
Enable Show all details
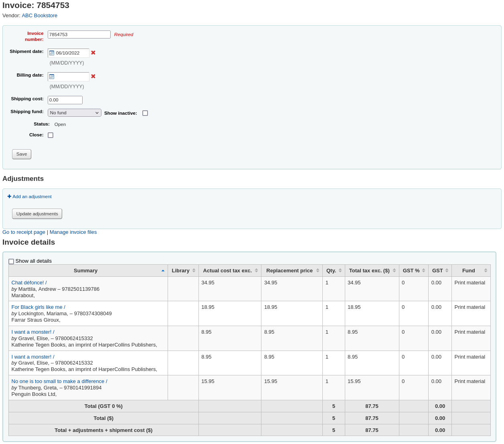click(11, 261)
